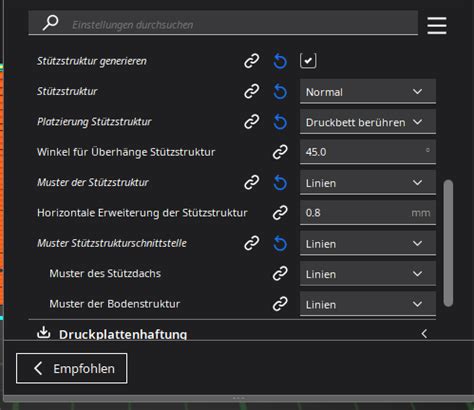Open Stützstruktur Normal dropdown

click(x=368, y=92)
